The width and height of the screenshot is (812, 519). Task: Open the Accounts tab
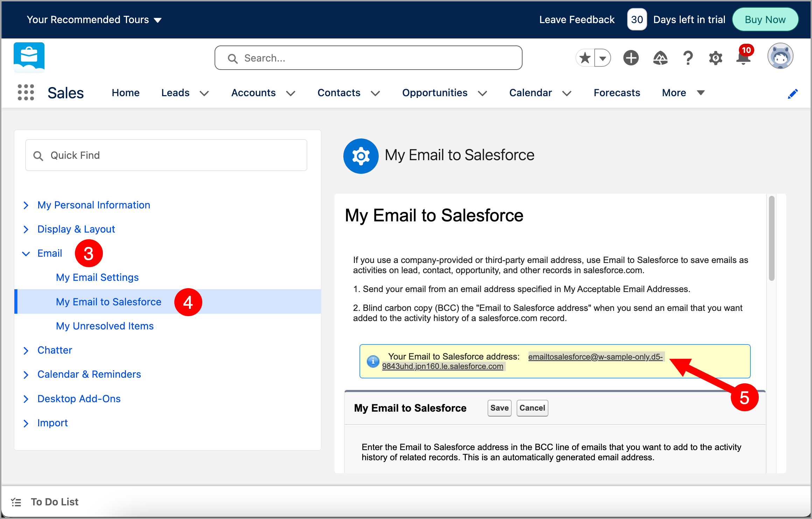coord(253,93)
